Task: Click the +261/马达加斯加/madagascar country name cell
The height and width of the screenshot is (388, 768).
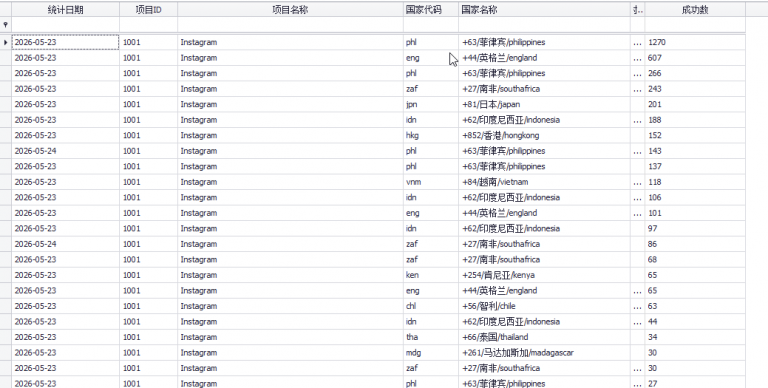Action: click(x=544, y=352)
